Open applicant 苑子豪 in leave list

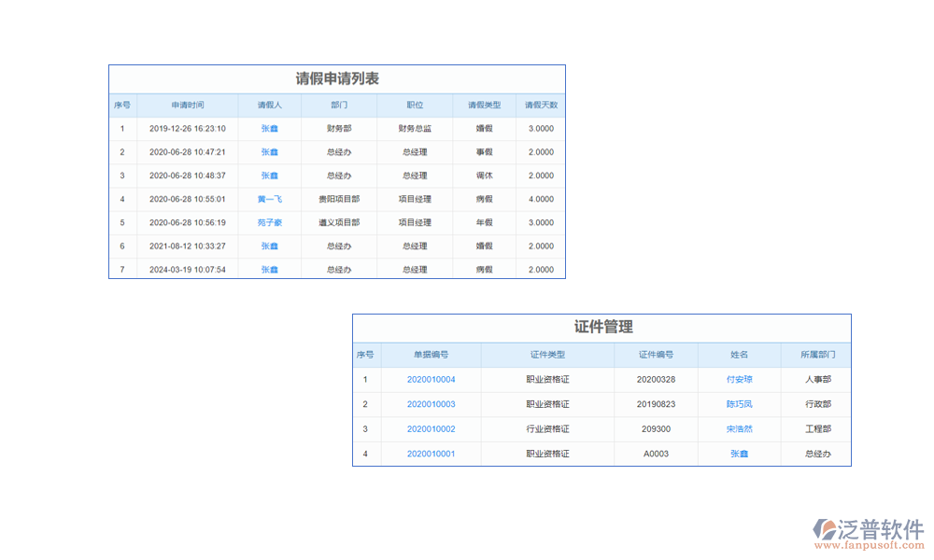(269, 222)
